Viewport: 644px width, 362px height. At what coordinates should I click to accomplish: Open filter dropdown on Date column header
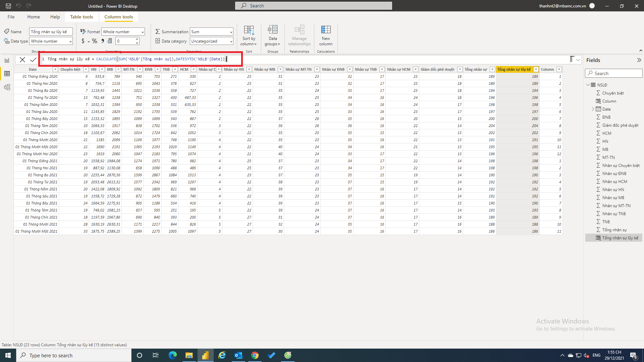pyautogui.click(x=55, y=69)
